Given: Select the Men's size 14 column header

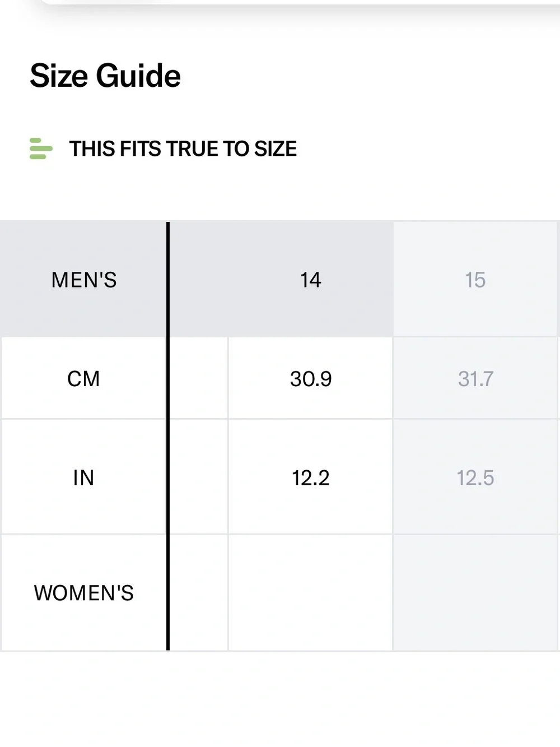Looking at the screenshot, I should [310, 279].
